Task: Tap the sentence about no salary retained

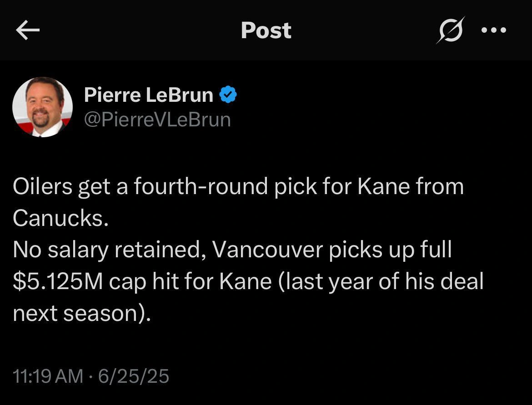Action: pyautogui.click(x=232, y=249)
